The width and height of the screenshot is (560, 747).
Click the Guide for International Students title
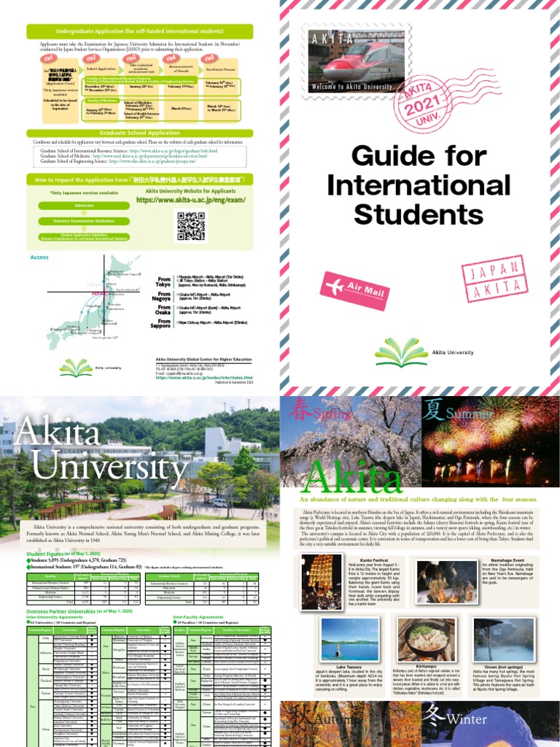click(419, 185)
